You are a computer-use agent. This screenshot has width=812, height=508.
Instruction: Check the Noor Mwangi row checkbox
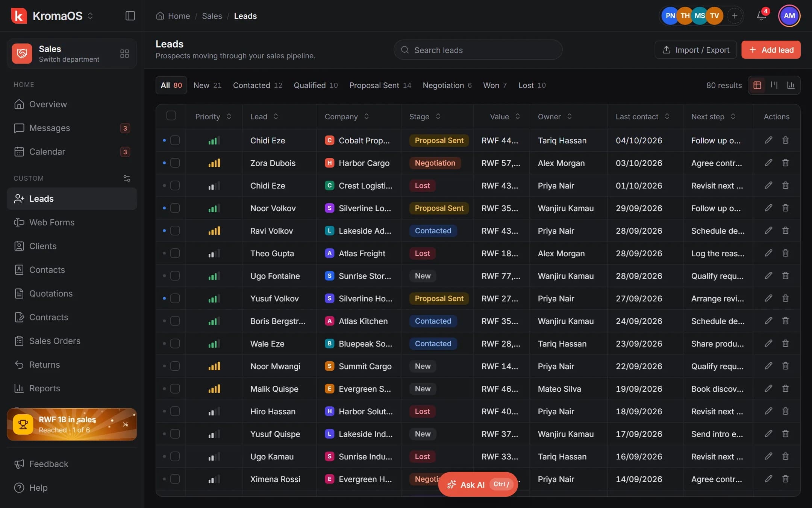(175, 366)
